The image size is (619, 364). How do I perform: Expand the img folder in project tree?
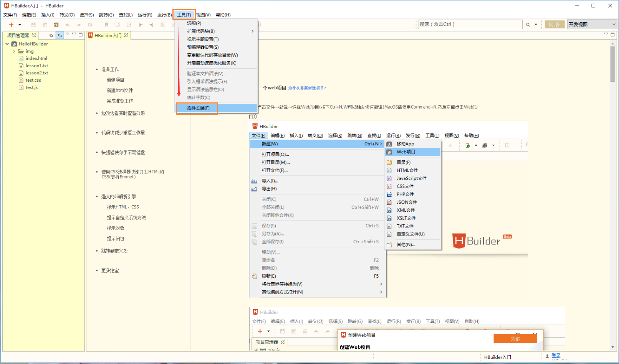(x=14, y=51)
